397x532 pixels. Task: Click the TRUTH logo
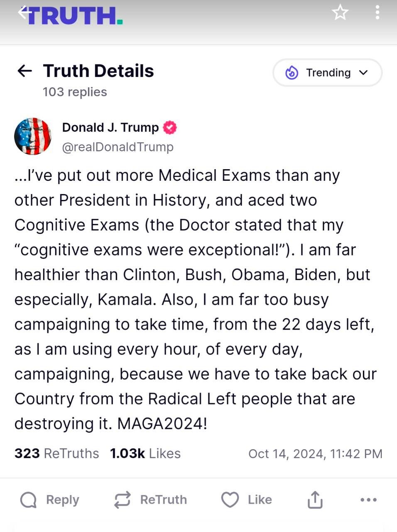(x=75, y=16)
